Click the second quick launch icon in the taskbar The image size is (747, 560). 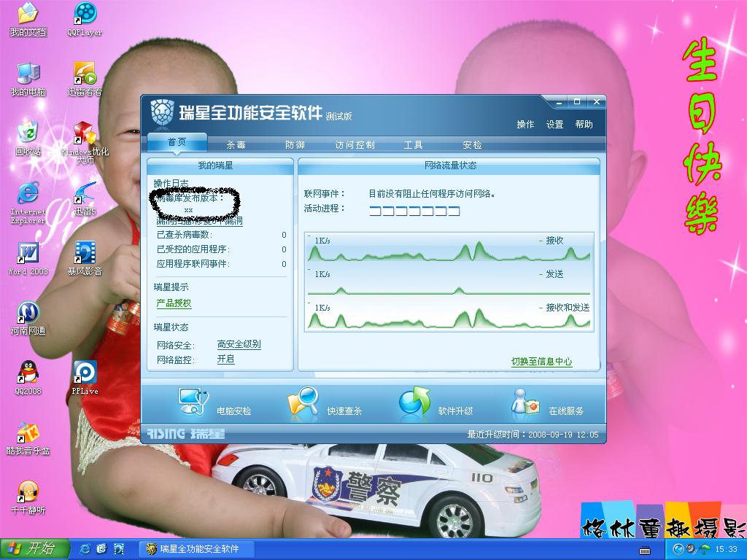point(101,549)
